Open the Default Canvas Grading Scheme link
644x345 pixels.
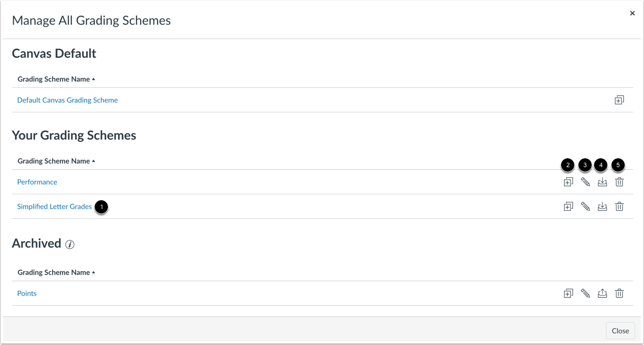click(x=67, y=100)
